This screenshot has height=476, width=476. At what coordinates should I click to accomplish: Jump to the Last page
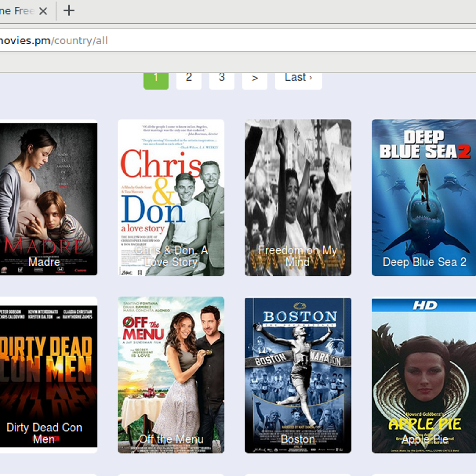tap(298, 80)
